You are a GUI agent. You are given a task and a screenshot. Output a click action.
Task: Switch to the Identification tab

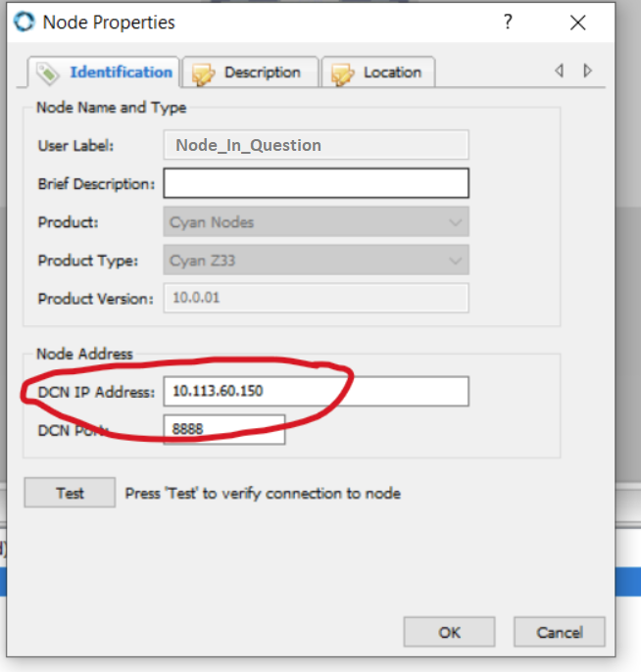tap(103, 72)
